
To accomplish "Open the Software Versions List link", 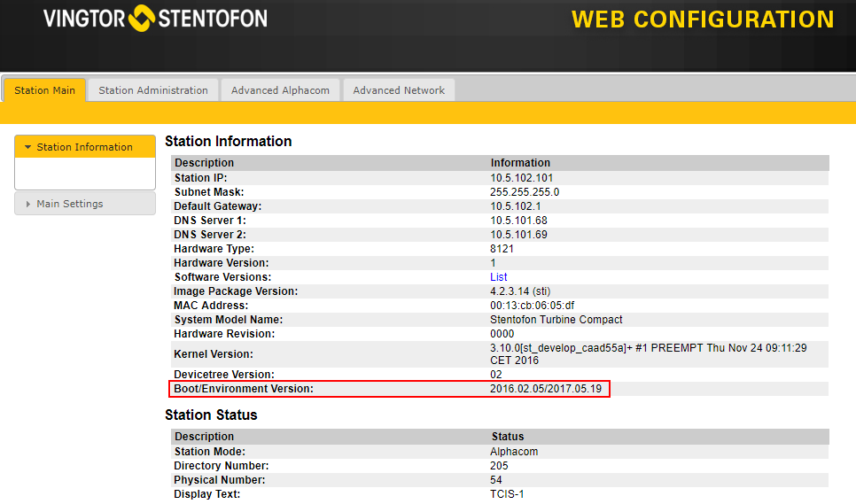I will [499, 277].
